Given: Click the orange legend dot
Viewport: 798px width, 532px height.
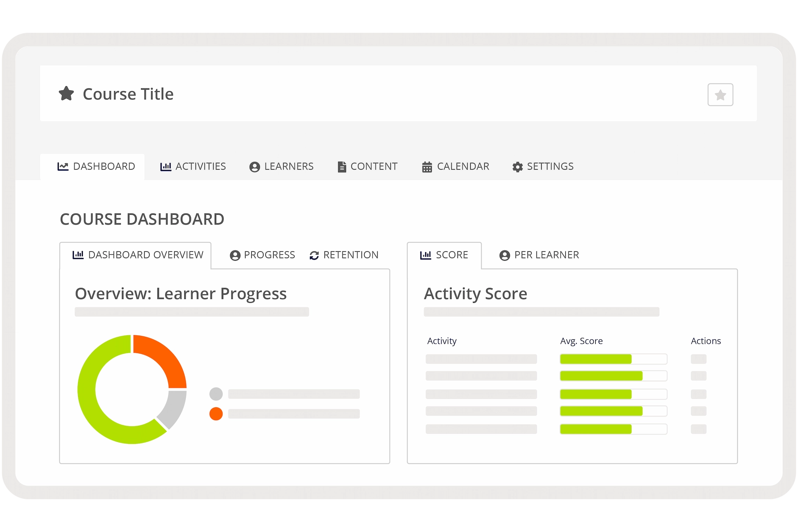Looking at the screenshot, I should (216, 414).
